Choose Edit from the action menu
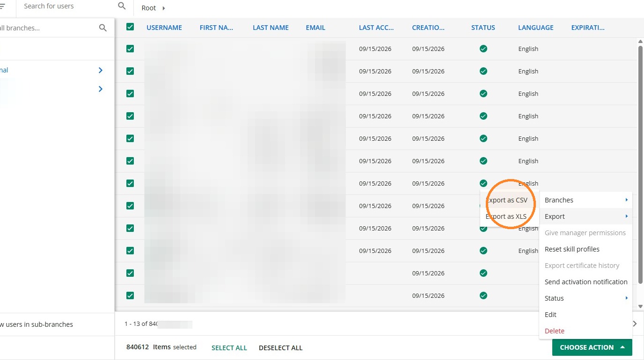 point(550,315)
